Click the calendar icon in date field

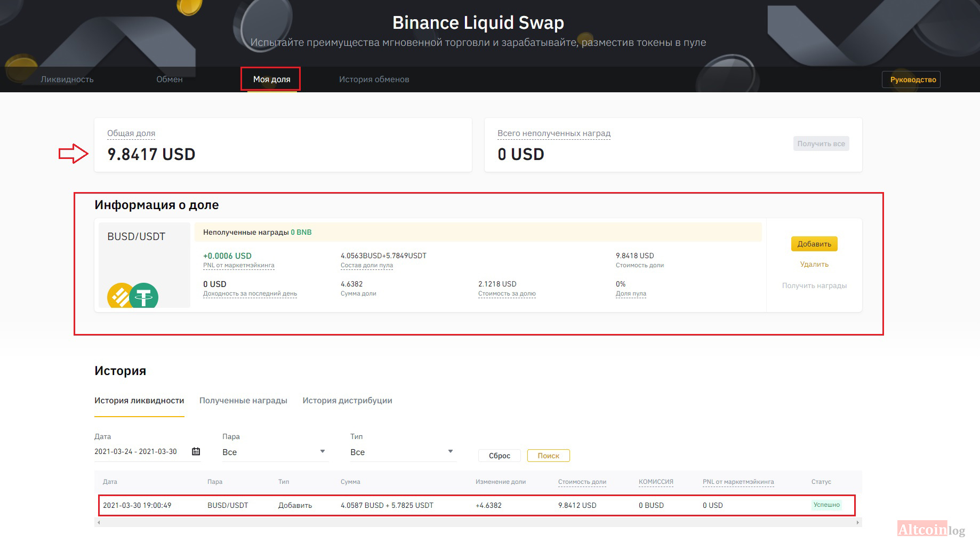tap(196, 451)
